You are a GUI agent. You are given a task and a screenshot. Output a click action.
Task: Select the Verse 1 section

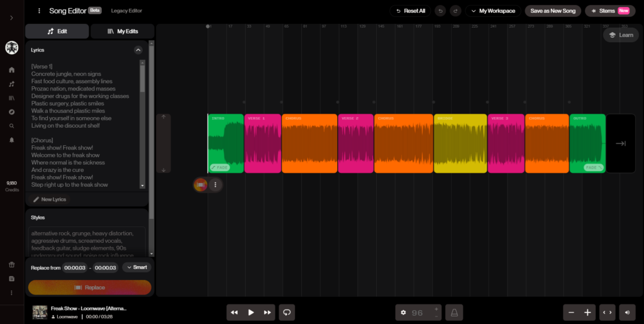(x=263, y=143)
